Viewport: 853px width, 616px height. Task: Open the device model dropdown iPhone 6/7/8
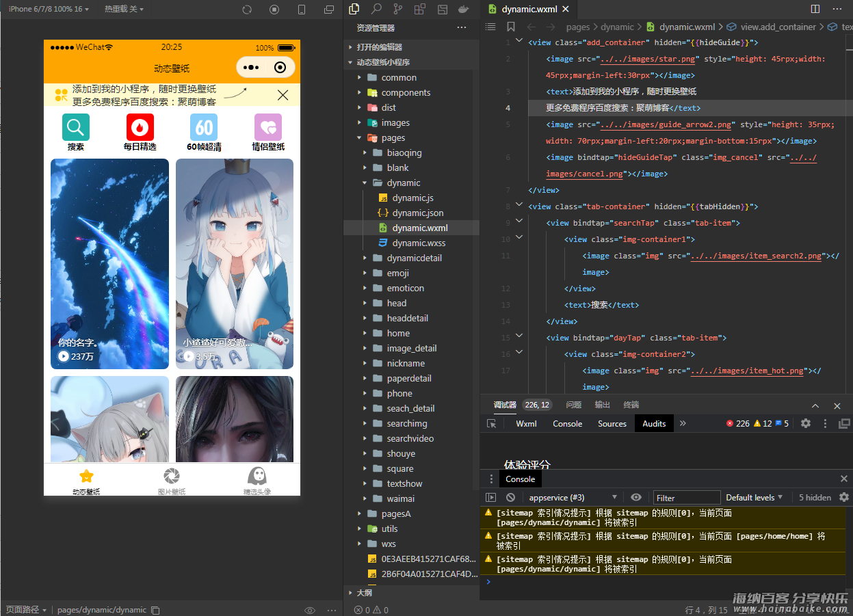tap(49, 9)
